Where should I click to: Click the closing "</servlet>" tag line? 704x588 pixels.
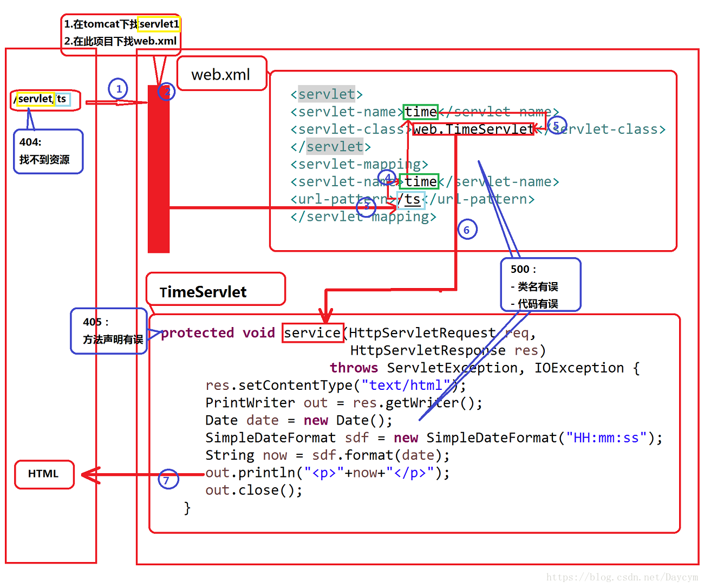pos(330,147)
